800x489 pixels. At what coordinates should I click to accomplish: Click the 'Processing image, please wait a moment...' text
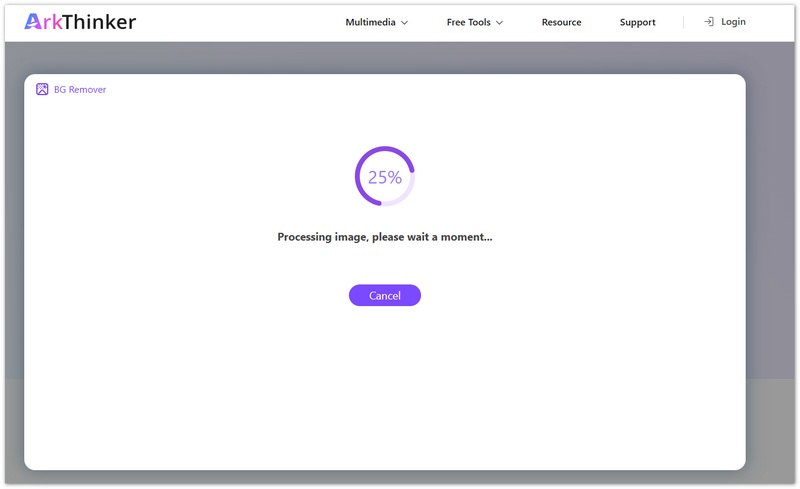click(x=385, y=237)
